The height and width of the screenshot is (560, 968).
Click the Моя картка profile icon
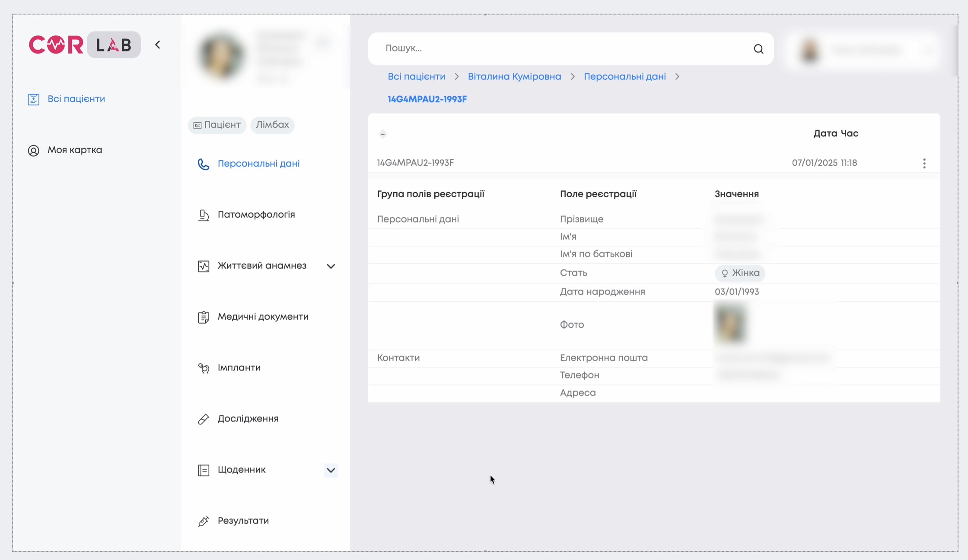click(x=34, y=150)
